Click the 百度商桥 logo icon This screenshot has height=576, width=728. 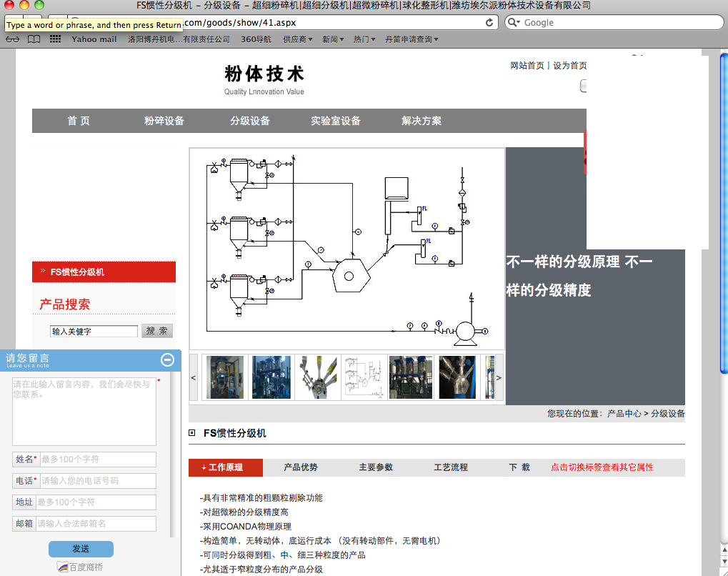click(62, 567)
